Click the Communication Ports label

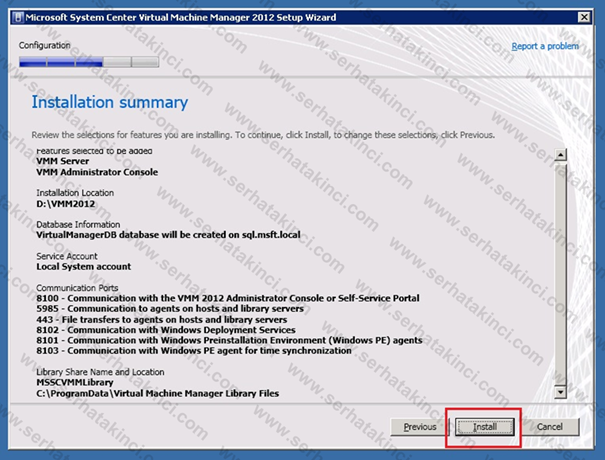pos(77,288)
